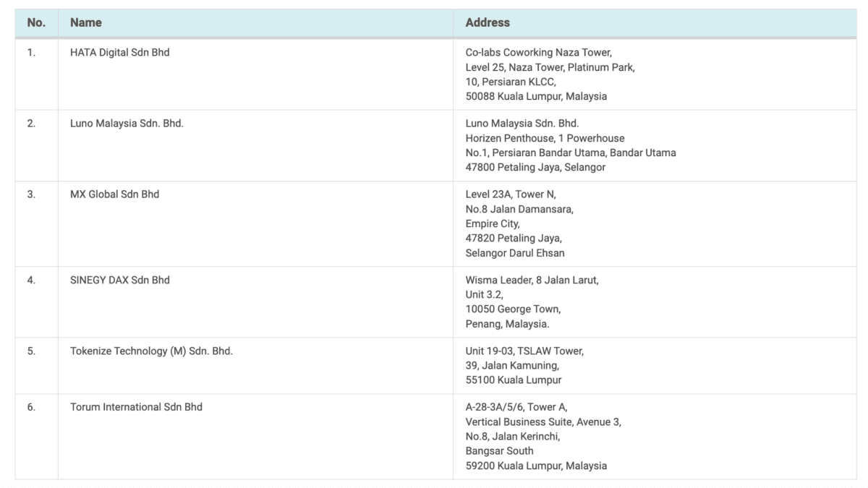Click the Co-labs Coworking Naza Tower address line
The height and width of the screenshot is (488, 868).
pos(539,53)
